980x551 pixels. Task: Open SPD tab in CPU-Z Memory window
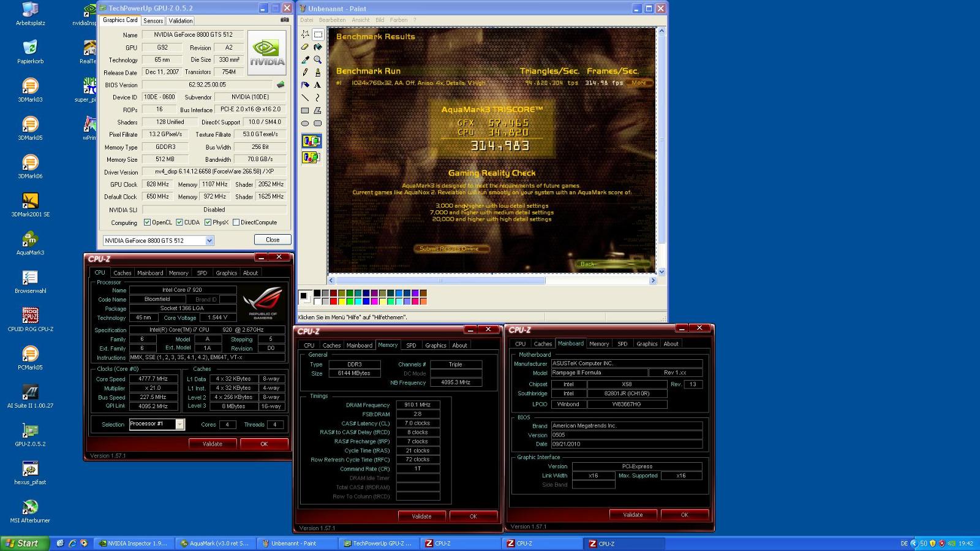pos(411,345)
